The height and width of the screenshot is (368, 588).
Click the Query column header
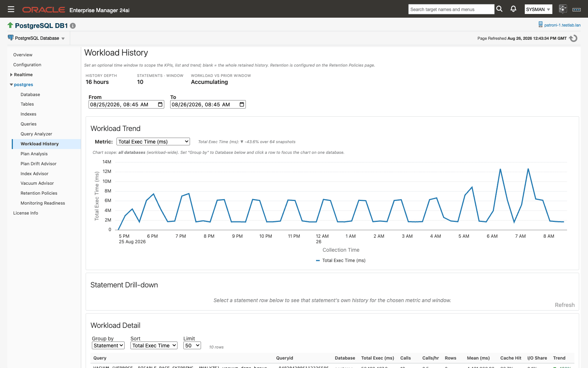pyautogui.click(x=100, y=358)
